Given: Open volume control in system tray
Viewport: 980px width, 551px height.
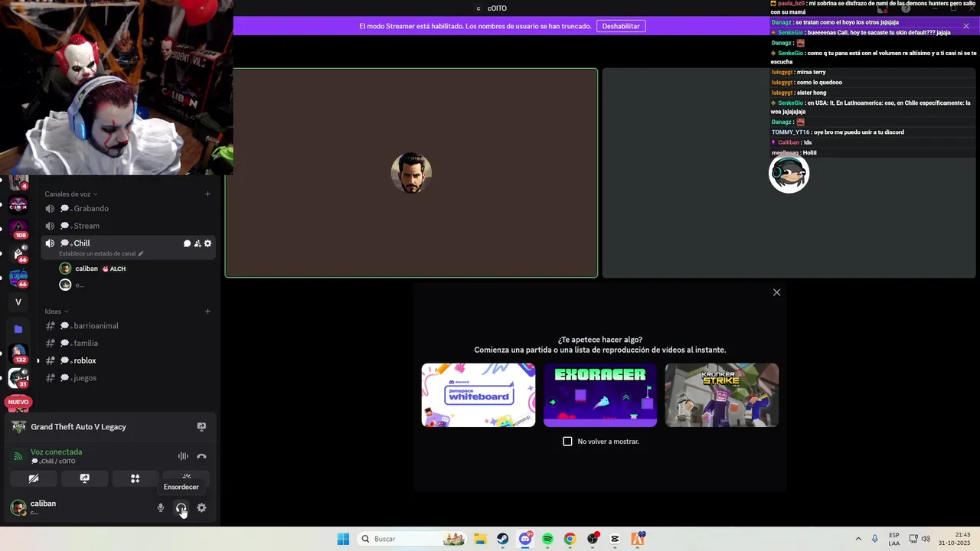Looking at the screenshot, I should click(x=926, y=539).
